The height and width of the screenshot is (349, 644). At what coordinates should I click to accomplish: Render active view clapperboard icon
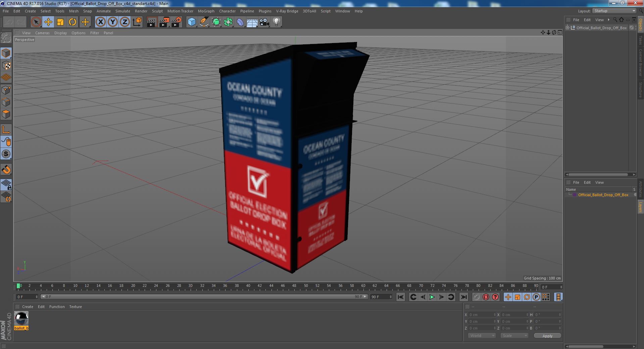tap(152, 22)
